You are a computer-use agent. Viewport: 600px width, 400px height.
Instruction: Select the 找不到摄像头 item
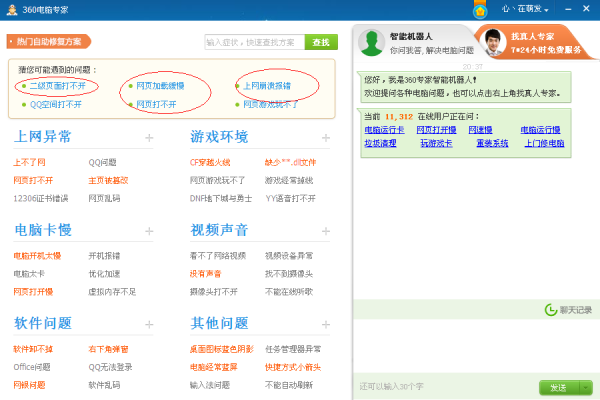pyautogui.click(x=289, y=274)
